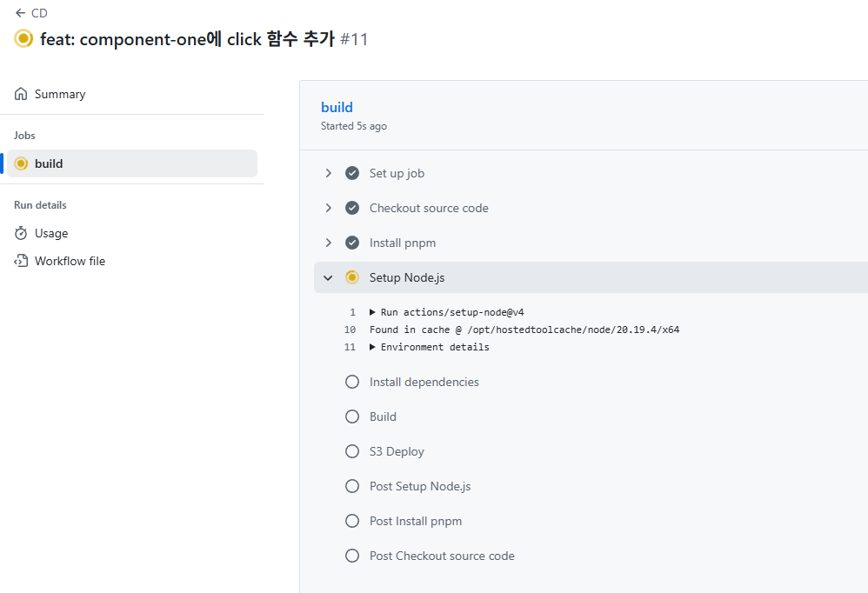The width and height of the screenshot is (868, 593).
Task: Click the Usage stopwatch icon
Action: pos(21,233)
